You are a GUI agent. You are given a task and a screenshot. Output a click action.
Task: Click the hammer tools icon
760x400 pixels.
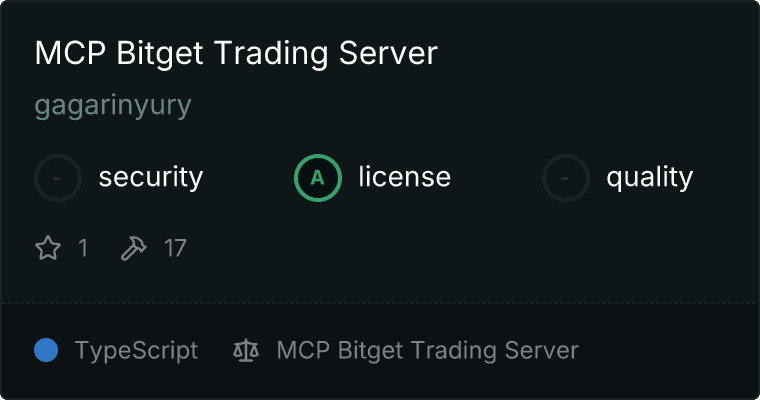133,248
